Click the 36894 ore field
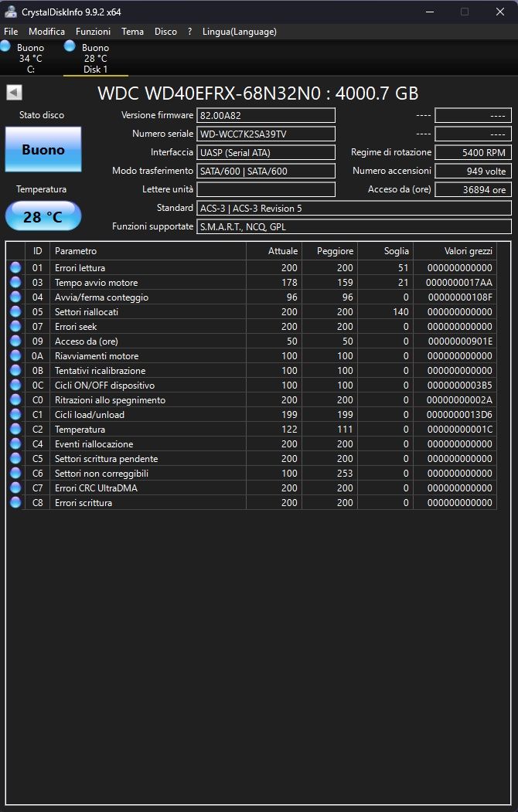The image size is (518, 812). [x=473, y=189]
